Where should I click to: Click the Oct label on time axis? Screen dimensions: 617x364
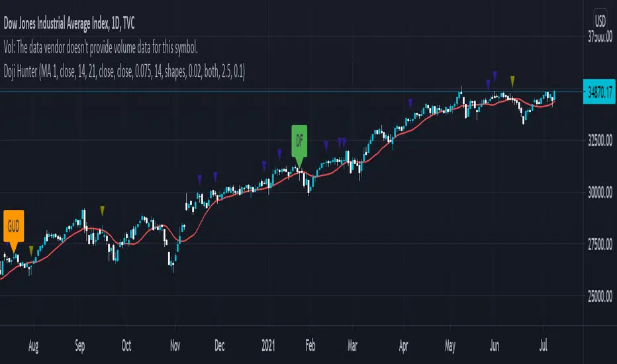[126, 345]
